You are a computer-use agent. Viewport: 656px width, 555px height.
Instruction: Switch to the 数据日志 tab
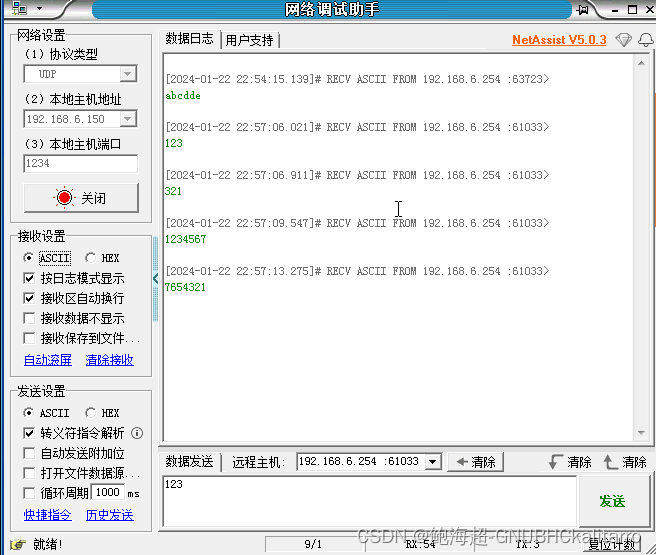tap(190, 39)
